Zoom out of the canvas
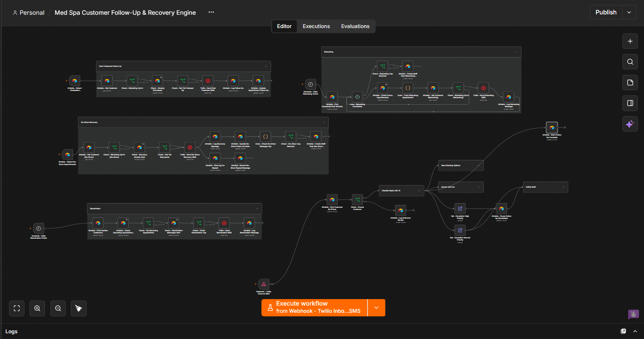 click(x=58, y=308)
